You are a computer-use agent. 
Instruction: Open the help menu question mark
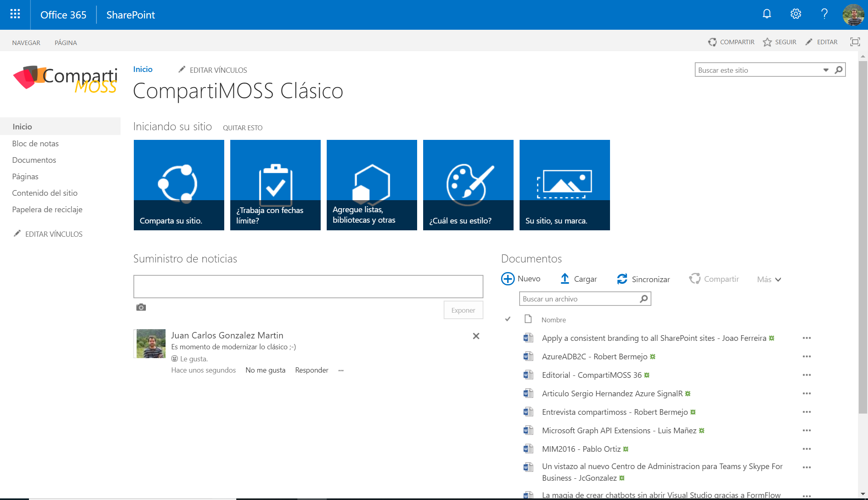click(x=824, y=14)
